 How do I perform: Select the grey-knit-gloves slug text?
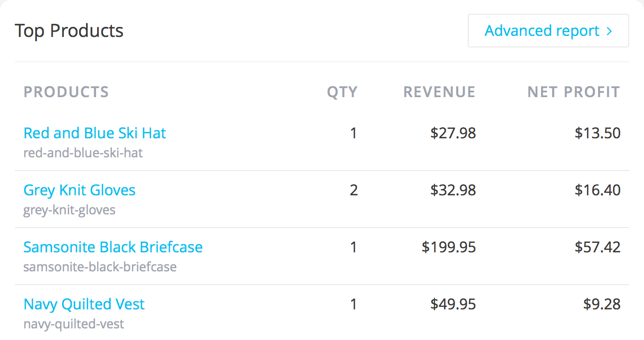[x=70, y=210]
